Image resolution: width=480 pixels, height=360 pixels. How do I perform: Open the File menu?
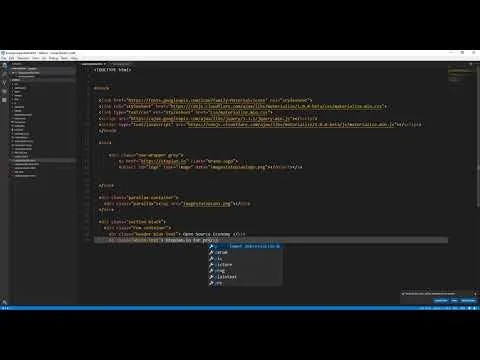4,58
